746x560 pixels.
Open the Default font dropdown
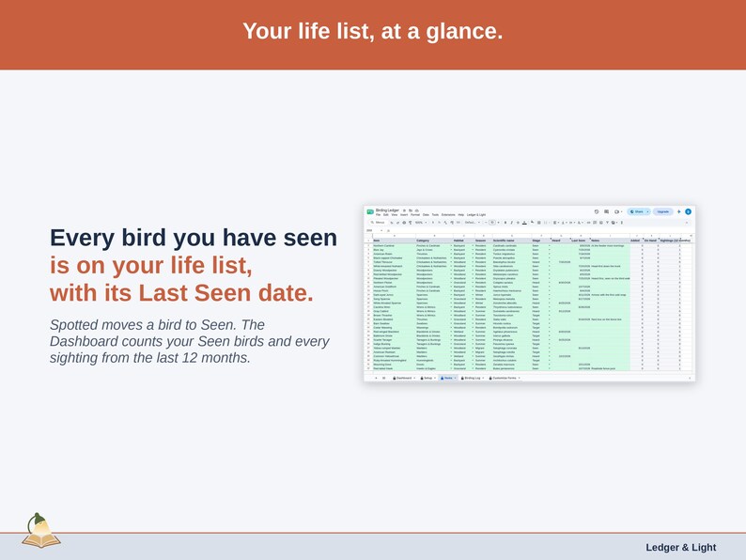472,223
